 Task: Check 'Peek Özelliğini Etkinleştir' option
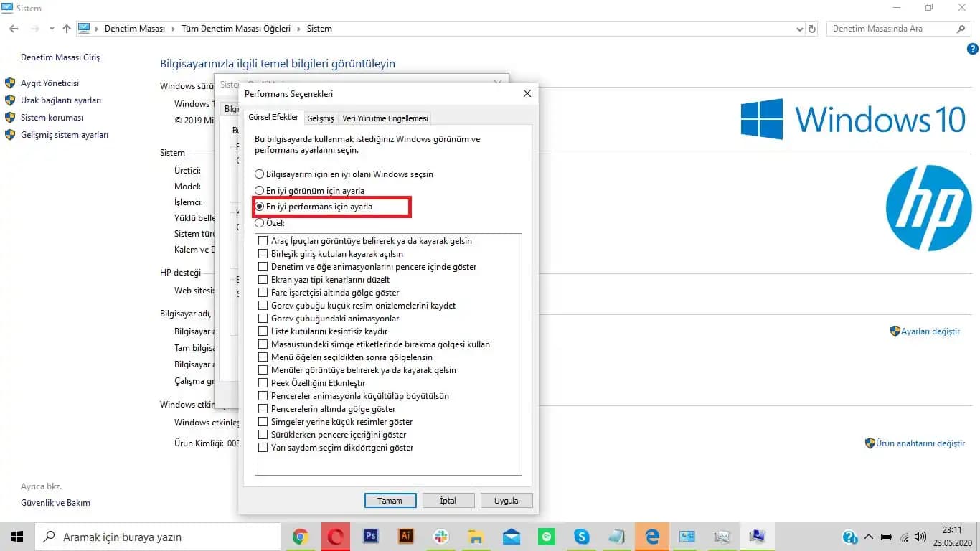263,383
